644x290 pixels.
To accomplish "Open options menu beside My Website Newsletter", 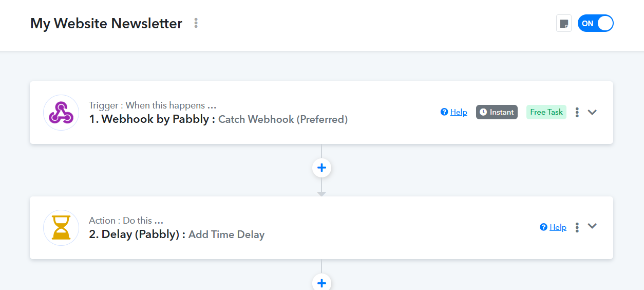I will click(x=196, y=23).
